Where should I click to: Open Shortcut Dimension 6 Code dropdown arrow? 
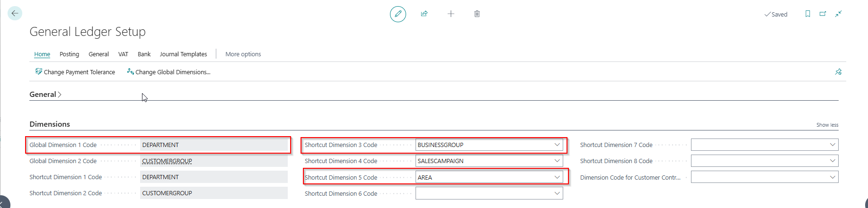point(557,193)
